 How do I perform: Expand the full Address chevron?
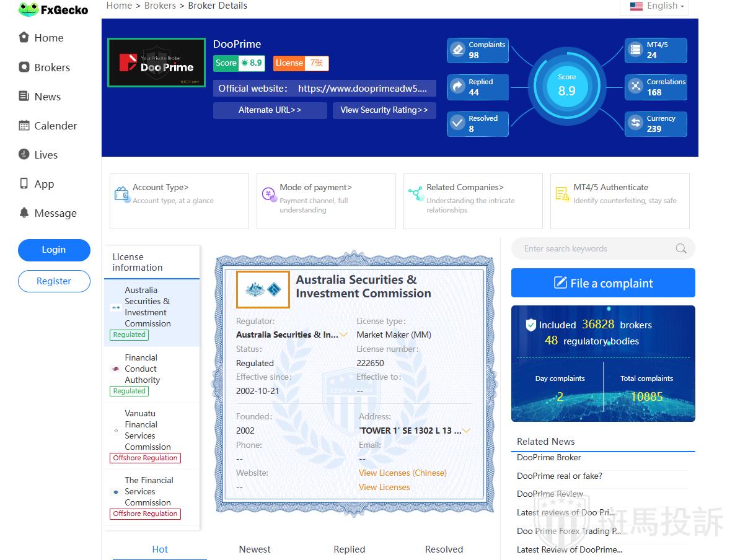pyautogui.click(x=466, y=431)
